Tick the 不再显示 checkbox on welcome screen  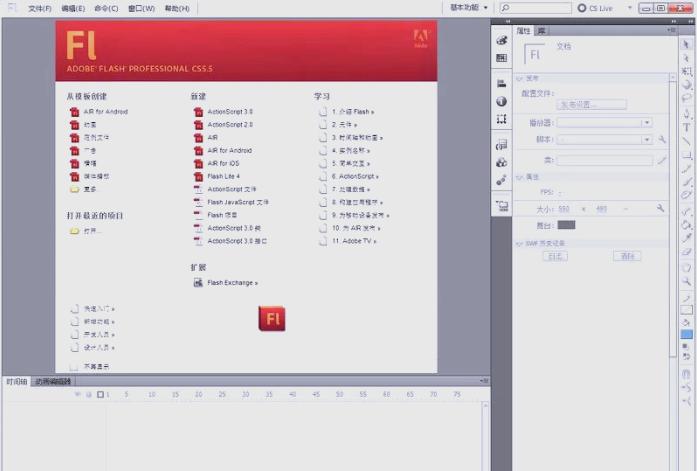tap(74, 367)
